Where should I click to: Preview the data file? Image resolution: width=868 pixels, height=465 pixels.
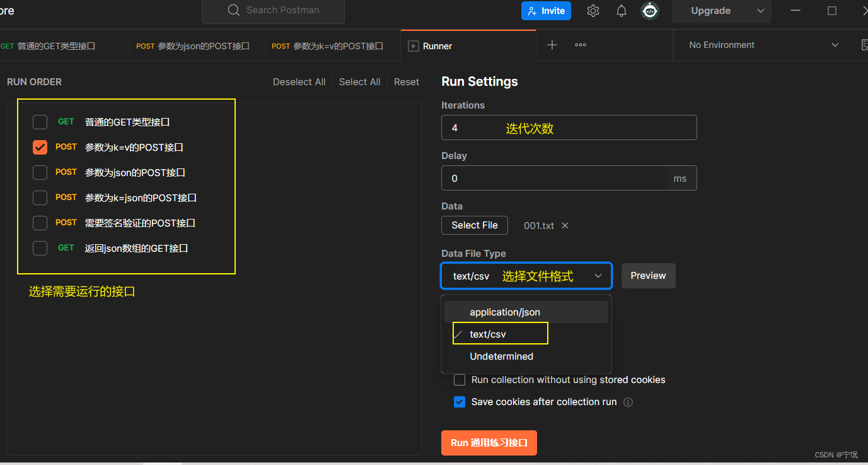(x=648, y=276)
